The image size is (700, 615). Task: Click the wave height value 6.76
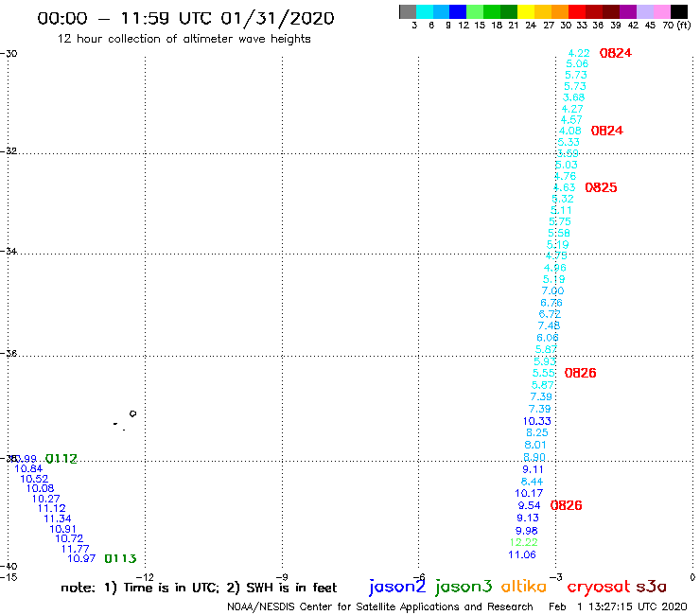551,303
